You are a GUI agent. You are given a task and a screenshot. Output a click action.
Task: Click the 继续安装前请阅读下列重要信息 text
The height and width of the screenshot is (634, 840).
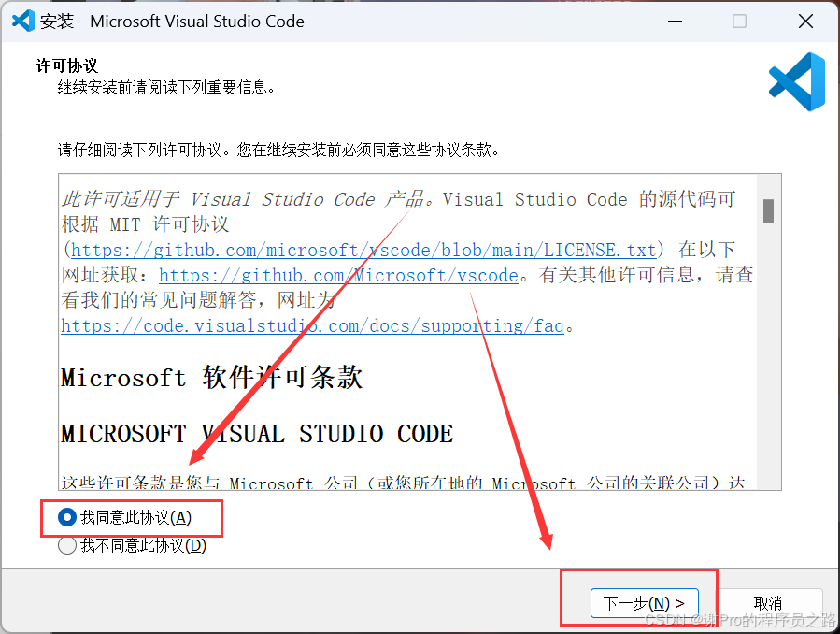(x=166, y=87)
